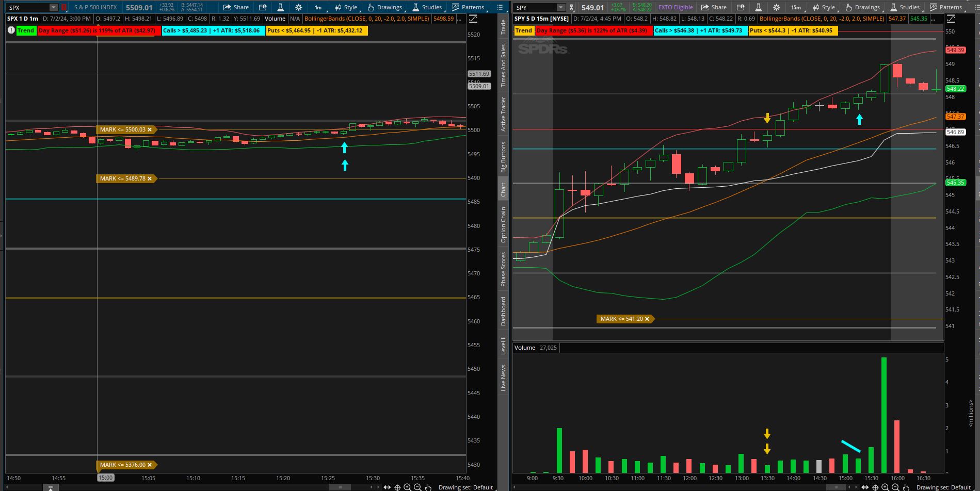The width and height of the screenshot is (980, 491).
Task: Click the Volume label of SPY lower panel
Action: (525, 348)
